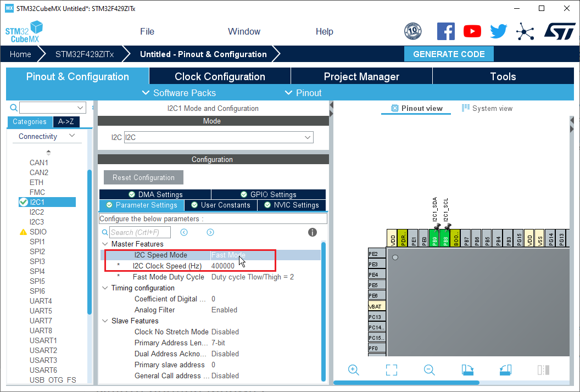This screenshot has height=392, width=580.
Task: Select USART1 in the peripheral list
Action: (x=43, y=340)
